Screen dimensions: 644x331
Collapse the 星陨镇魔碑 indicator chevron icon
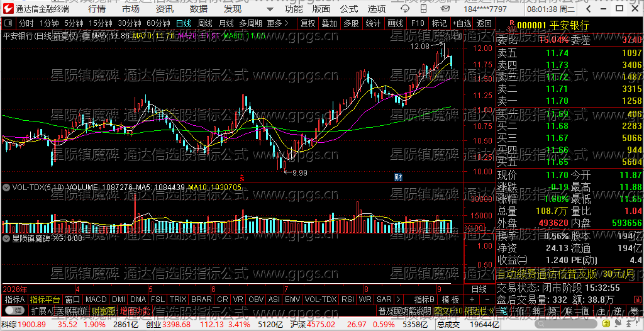click(x=6, y=238)
